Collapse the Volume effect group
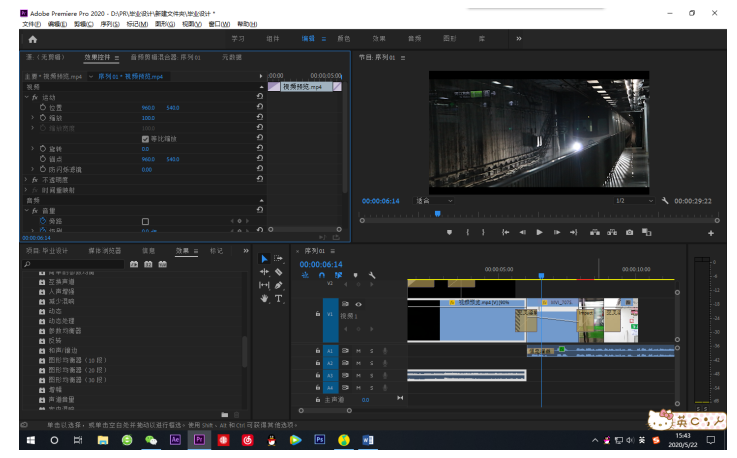Viewport: 737px width, 458px height. coord(27,211)
